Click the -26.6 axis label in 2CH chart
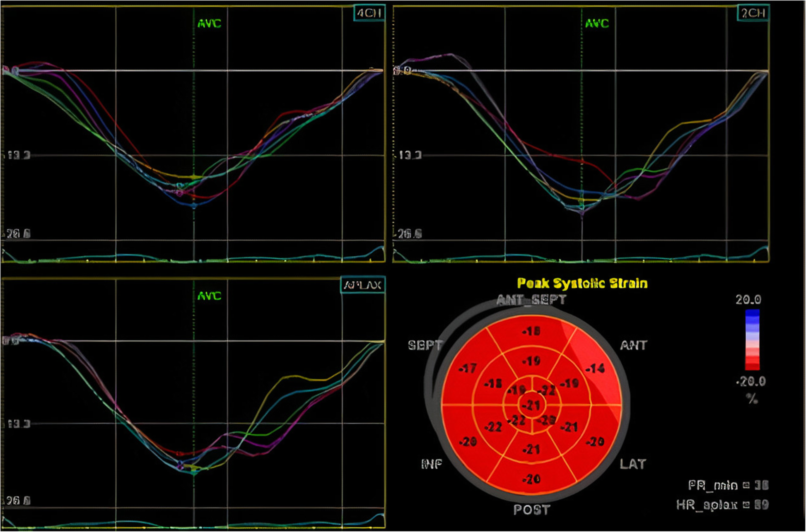Screen dimensions: 806x532 click(408, 234)
